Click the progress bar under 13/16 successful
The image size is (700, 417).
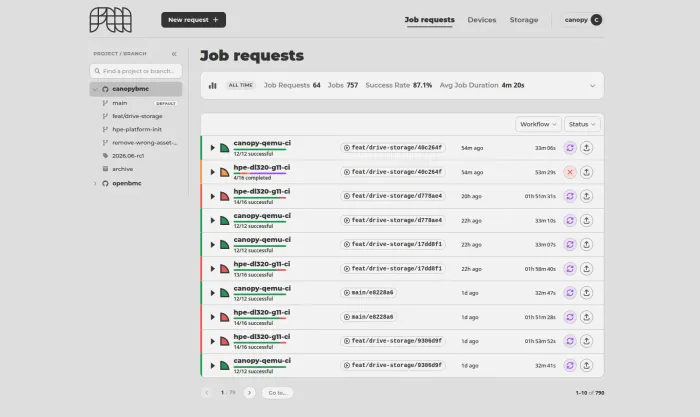260,270
